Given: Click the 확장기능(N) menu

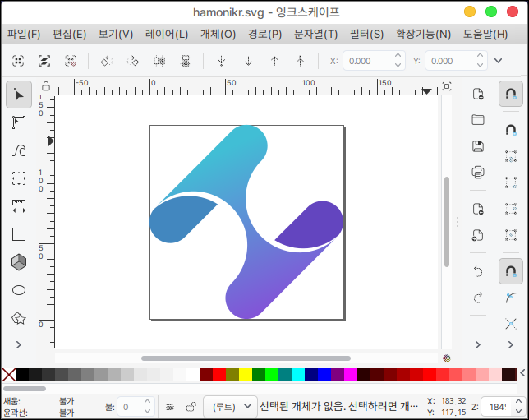Looking at the screenshot, I should pos(423,34).
